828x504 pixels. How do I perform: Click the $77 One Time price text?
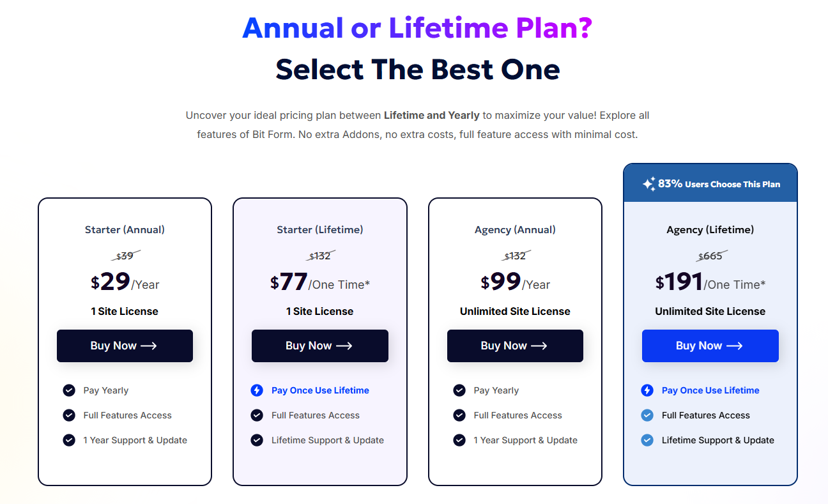pos(319,282)
